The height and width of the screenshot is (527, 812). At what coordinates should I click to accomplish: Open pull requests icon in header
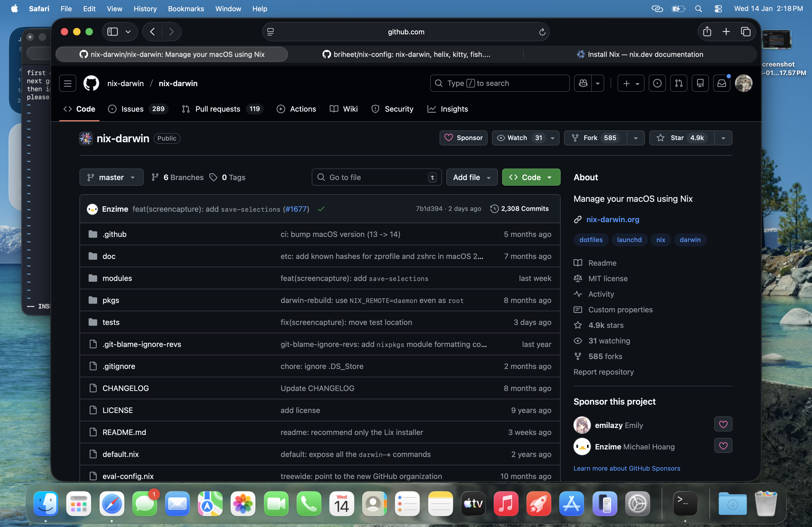pyautogui.click(x=679, y=83)
